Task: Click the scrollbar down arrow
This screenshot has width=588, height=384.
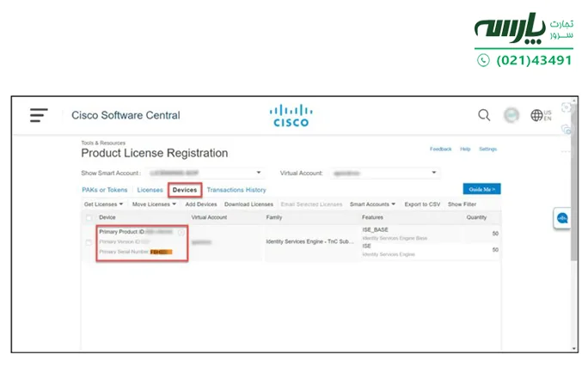Action: 574,348
